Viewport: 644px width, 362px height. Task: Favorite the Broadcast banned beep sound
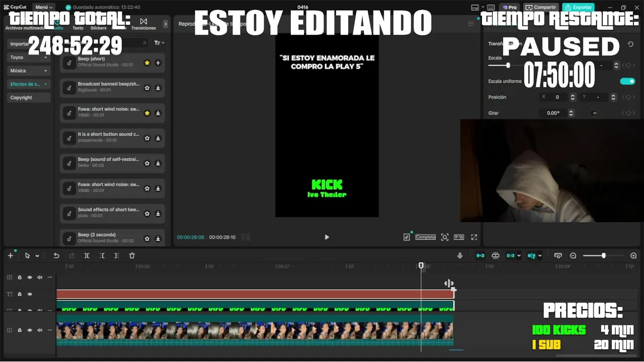(147, 87)
